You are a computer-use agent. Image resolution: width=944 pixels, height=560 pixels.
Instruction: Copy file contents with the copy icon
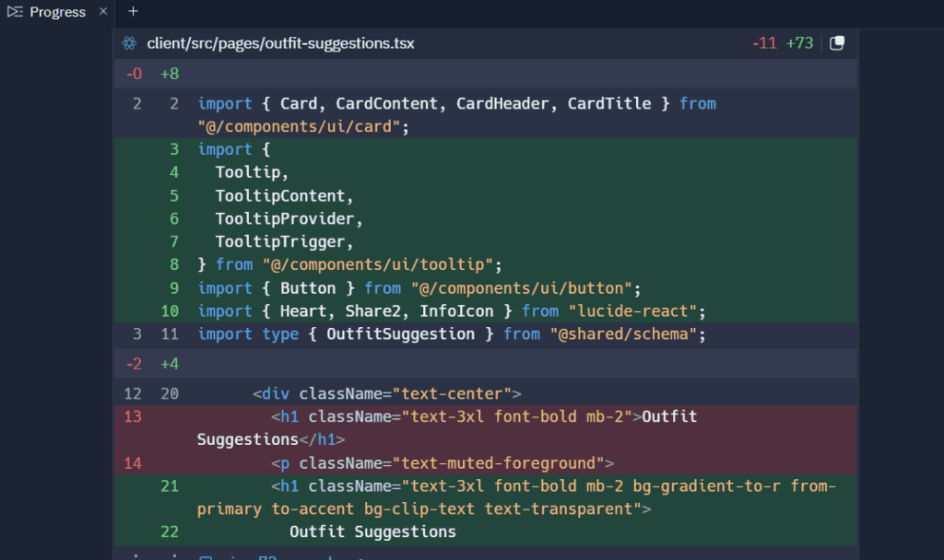click(x=837, y=42)
